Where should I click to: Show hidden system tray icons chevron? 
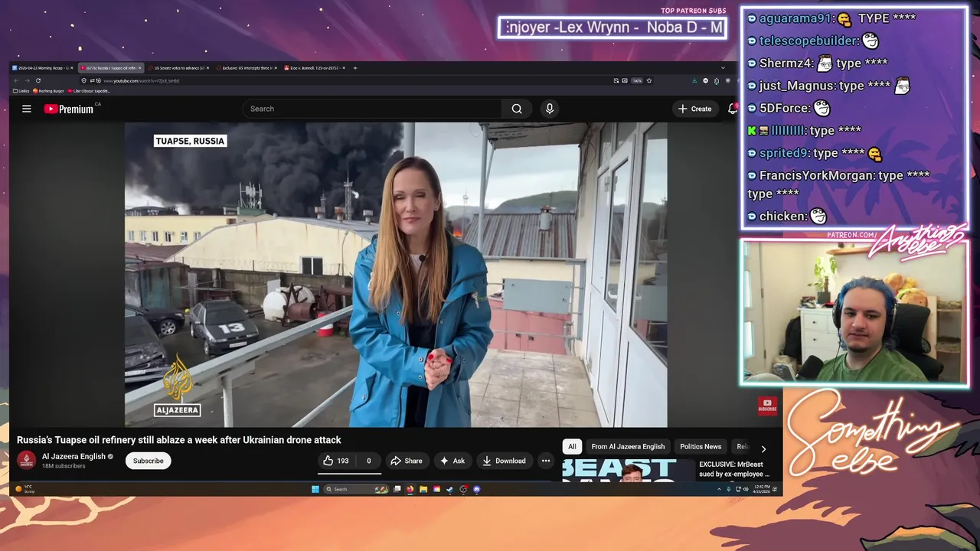[x=719, y=489]
